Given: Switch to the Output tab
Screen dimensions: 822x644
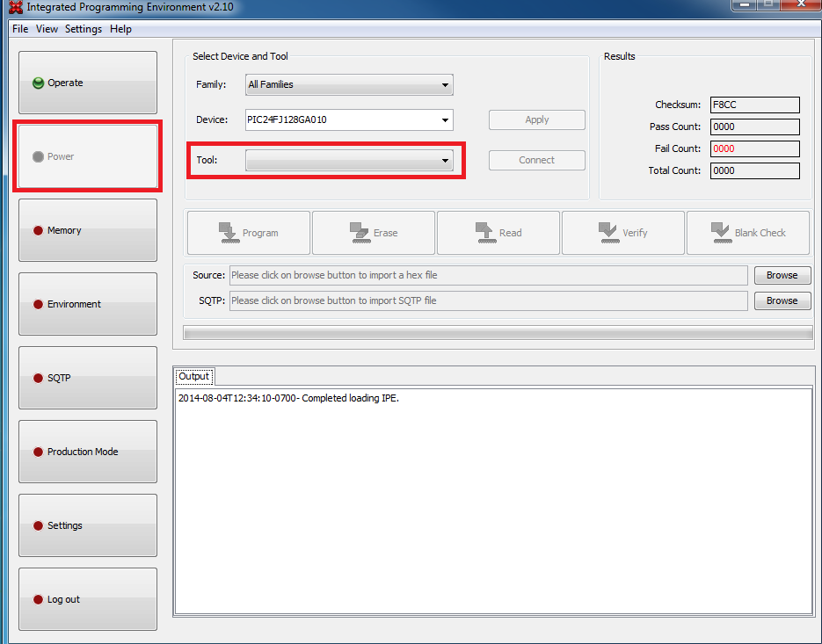Looking at the screenshot, I should (x=193, y=377).
